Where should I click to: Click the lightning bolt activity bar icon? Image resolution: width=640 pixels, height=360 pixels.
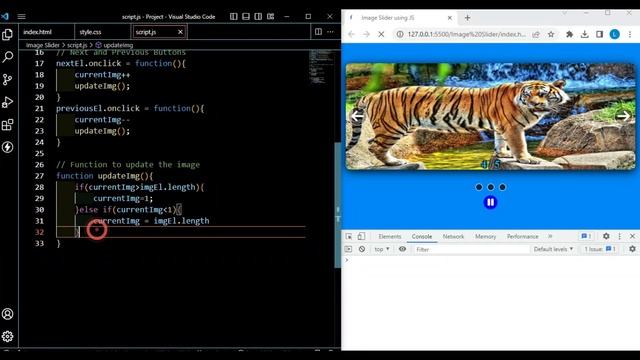(x=7, y=147)
